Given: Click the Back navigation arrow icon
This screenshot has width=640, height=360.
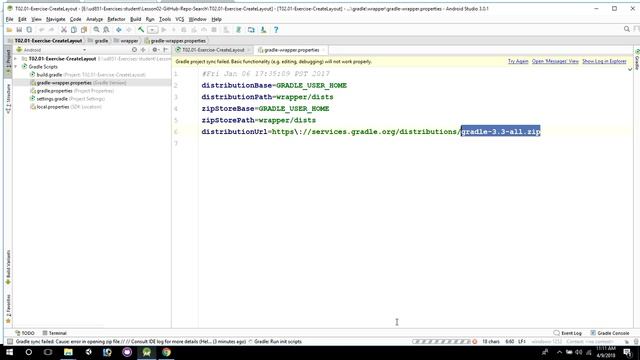Looking at the screenshot, I should 119,30.
